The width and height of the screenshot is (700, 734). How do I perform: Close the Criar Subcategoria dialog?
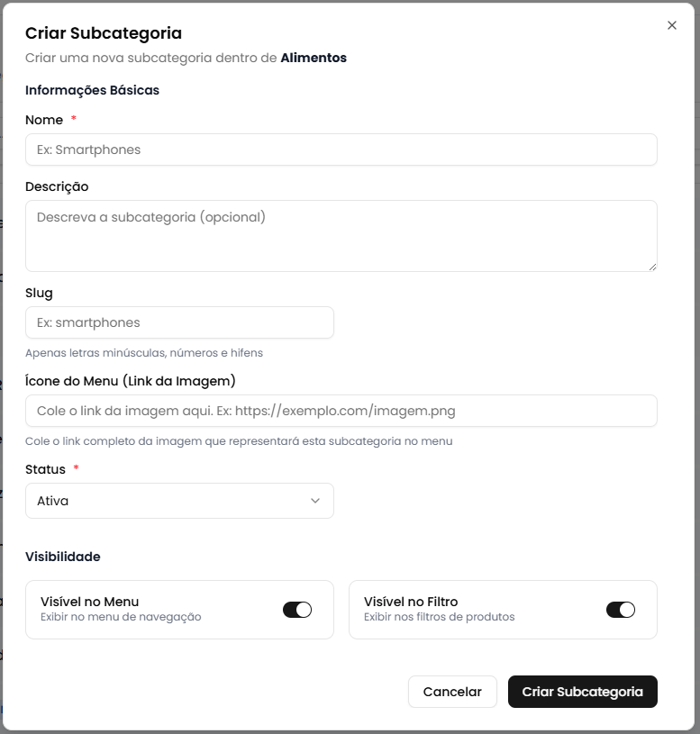pos(671,25)
